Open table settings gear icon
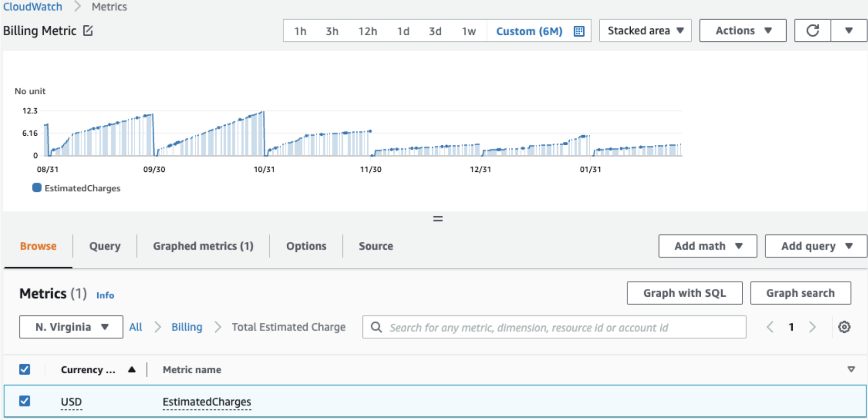 click(844, 327)
